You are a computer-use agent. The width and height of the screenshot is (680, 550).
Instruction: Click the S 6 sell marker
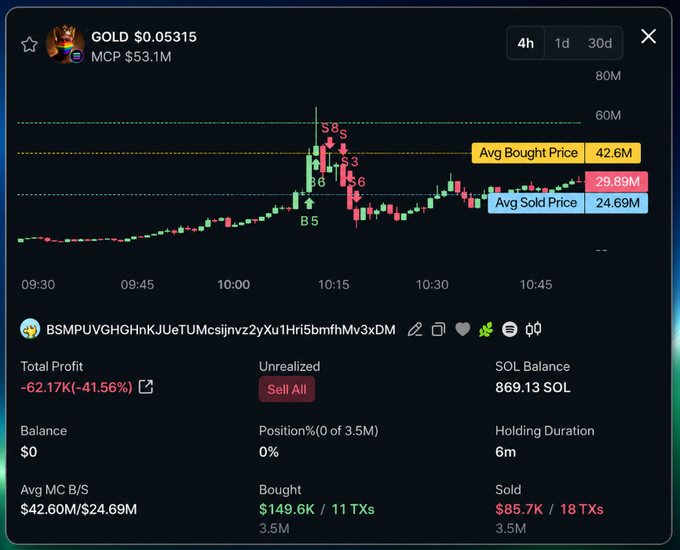click(357, 182)
